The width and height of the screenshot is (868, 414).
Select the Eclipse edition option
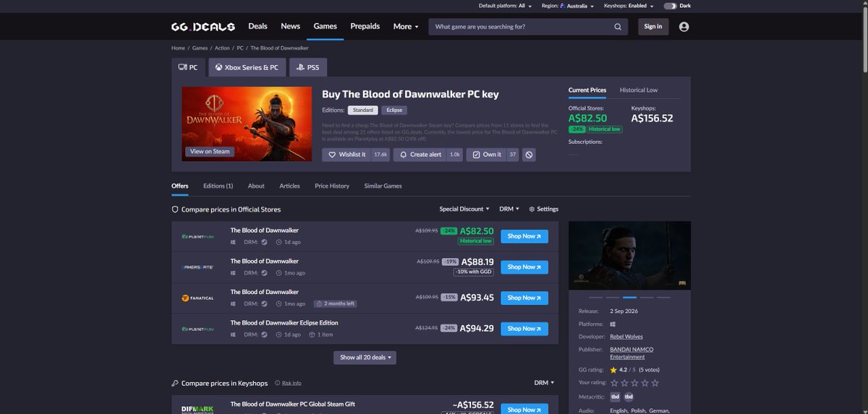coord(394,110)
